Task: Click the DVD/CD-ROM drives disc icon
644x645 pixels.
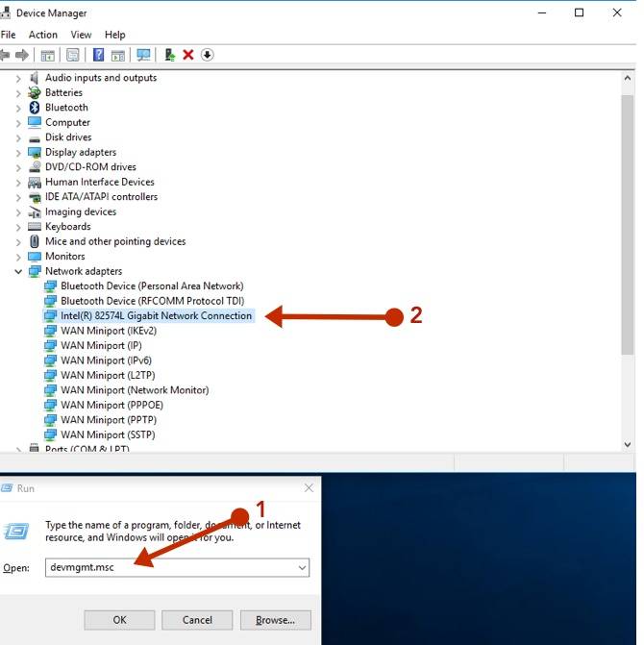Action: pyautogui.click(x=35, y=167)
